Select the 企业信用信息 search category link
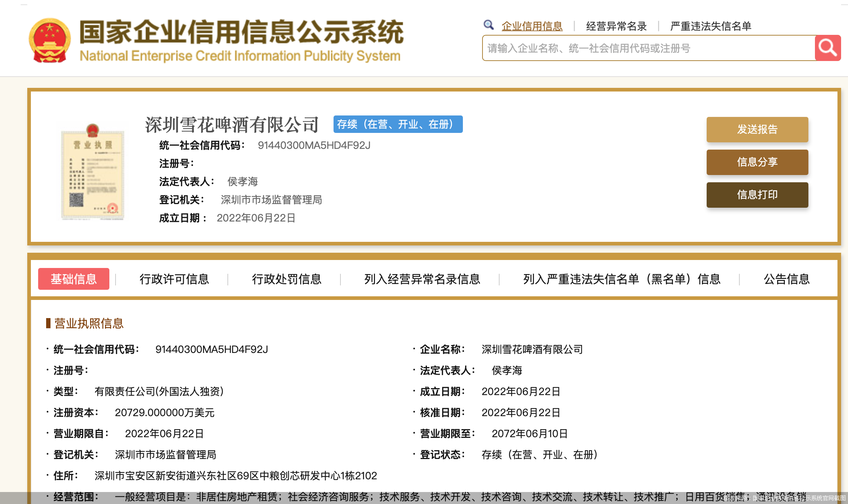 (532, 26)
